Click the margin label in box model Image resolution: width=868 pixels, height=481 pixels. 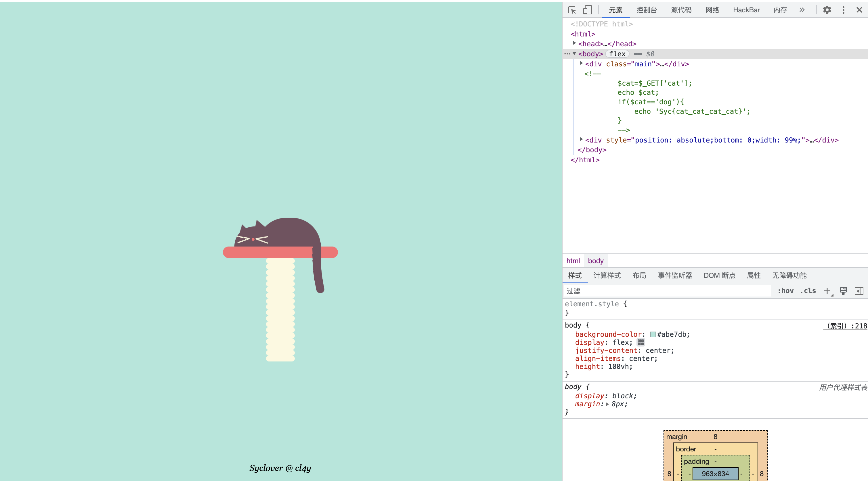[676, 436]
